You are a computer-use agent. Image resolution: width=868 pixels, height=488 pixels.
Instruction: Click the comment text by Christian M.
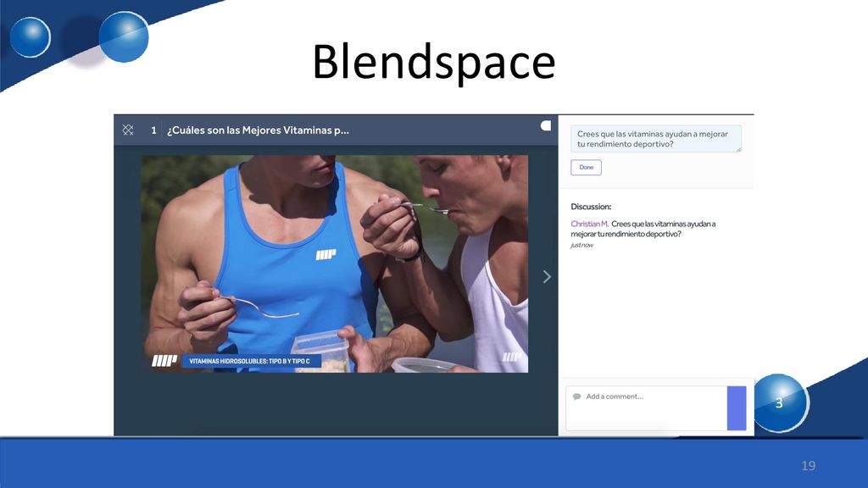[643, 229]
